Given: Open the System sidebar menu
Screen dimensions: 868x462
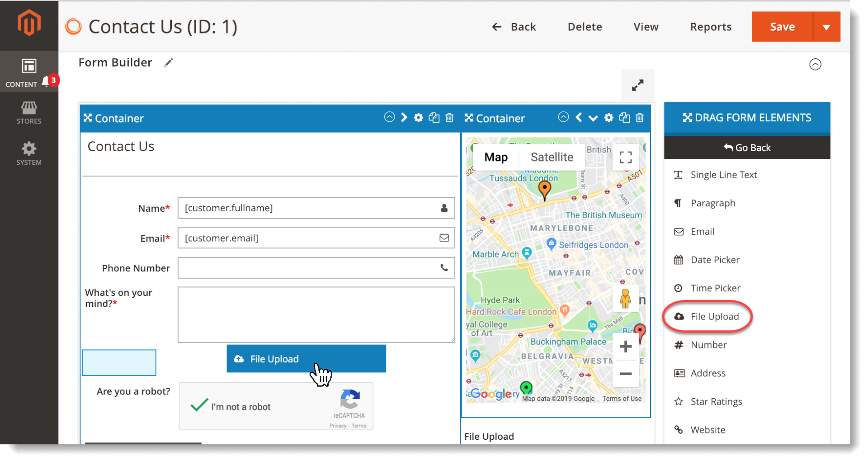Looking at the screenshot, I should click(x=29, y=154).
